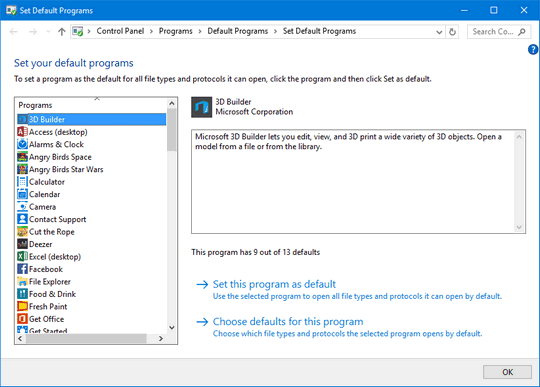Click the window title bar system icon
The height and width of the screenshot is (387, 540).
point(11,10)
